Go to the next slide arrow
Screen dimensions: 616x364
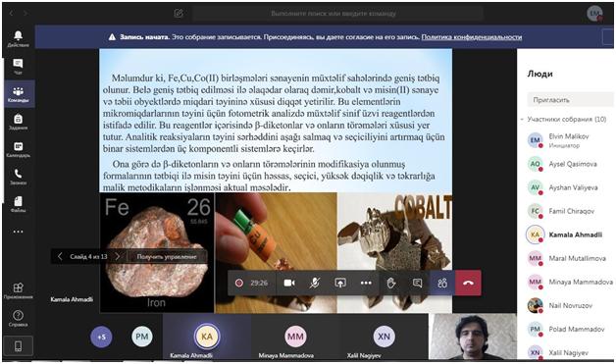pyautogui.click(x=118, y=257)
